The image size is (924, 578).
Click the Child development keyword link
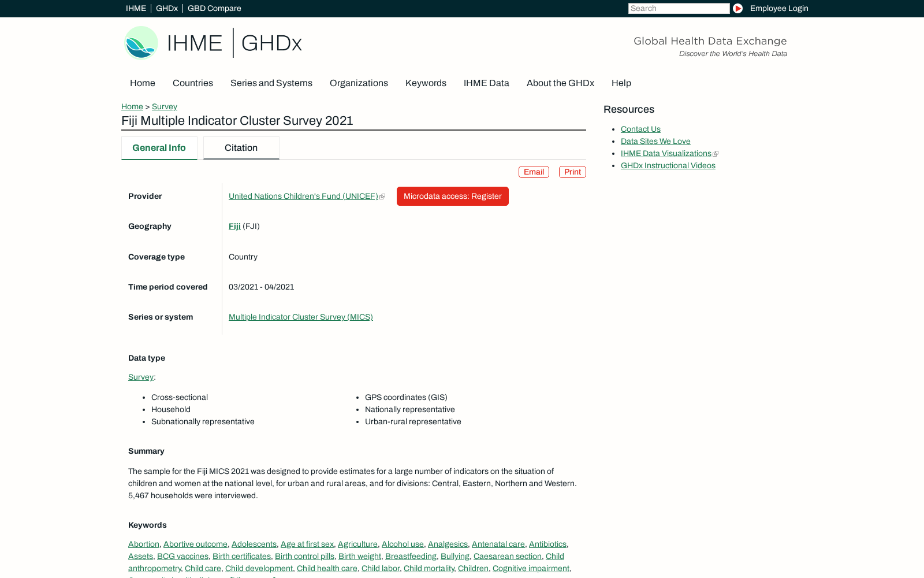[259, 568]
